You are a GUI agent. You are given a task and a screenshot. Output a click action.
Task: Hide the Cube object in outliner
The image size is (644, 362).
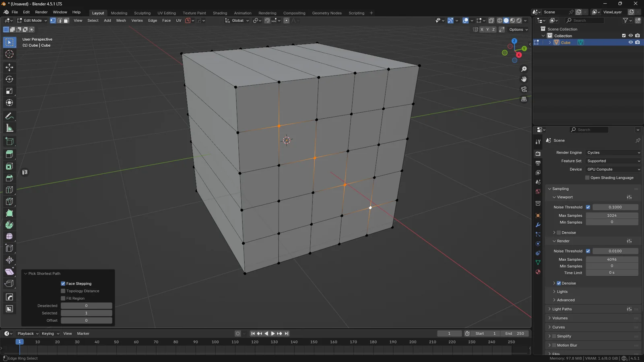click(631, 42)
